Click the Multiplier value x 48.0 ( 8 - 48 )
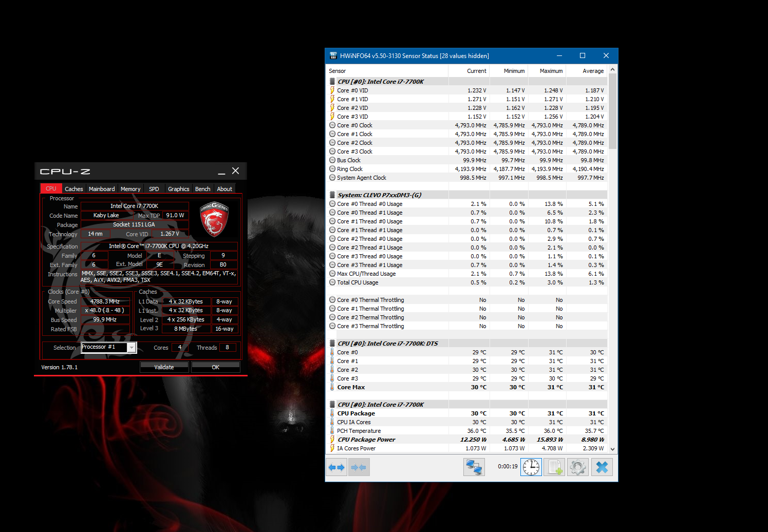 105,310
